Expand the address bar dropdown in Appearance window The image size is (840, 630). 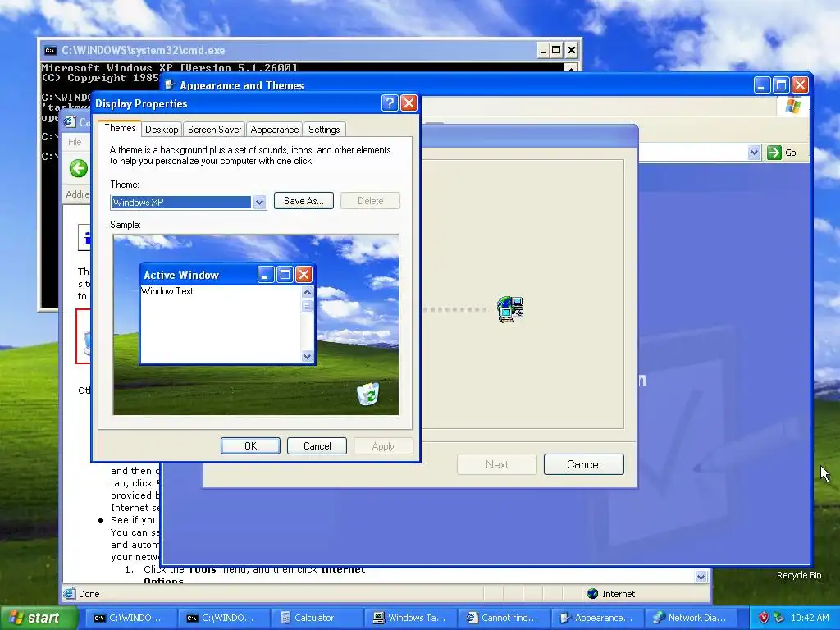tap(755, 153)
